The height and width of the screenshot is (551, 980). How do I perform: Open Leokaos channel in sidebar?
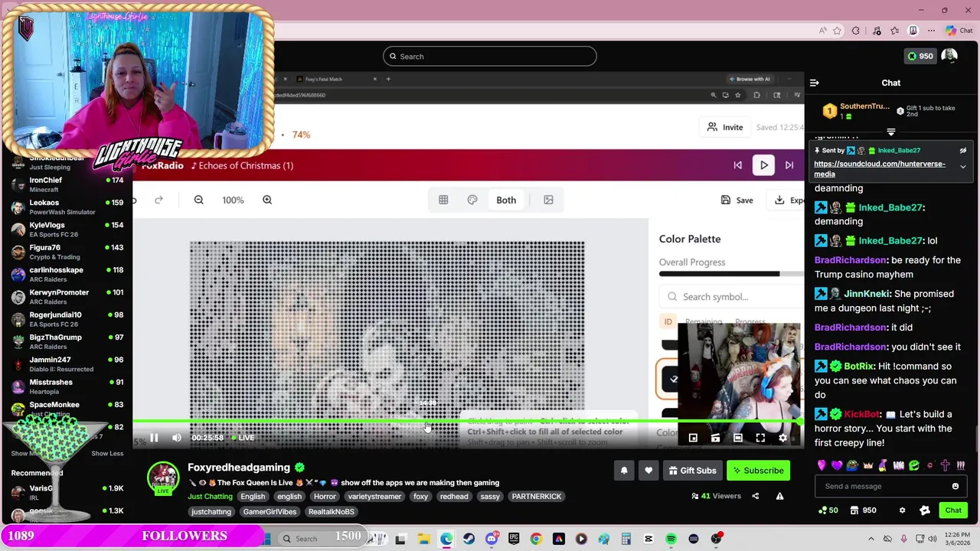(x=67, y=207)
